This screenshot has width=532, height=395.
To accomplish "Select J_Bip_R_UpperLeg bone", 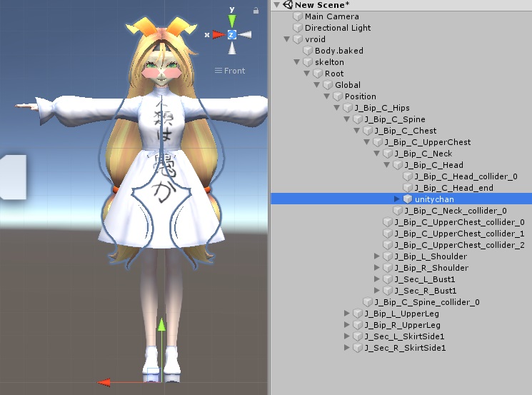I will 403,325.
